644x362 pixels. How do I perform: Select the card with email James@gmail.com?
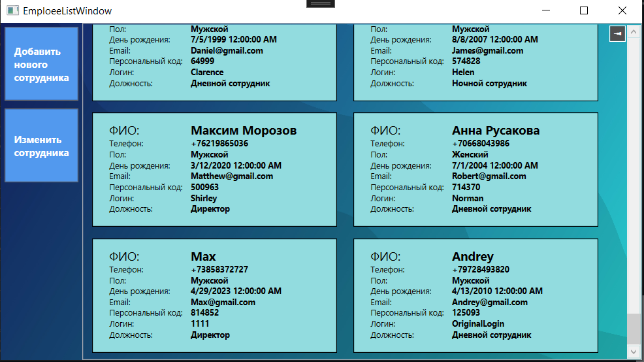click(x=475, y=63)
